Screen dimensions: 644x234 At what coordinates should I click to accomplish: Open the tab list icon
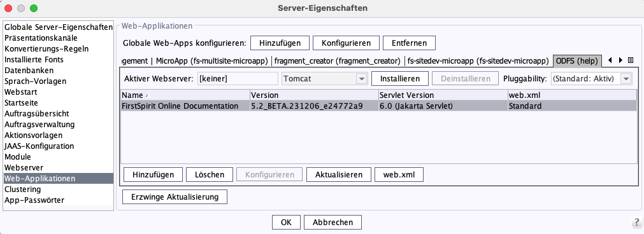pyautogui.click(x=631, y=60)
